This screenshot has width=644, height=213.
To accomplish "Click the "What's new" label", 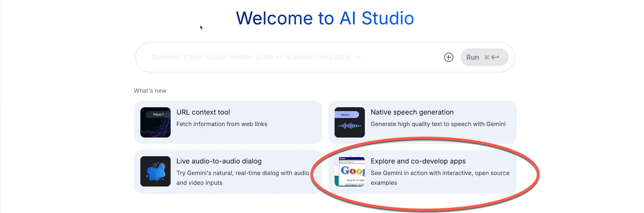I will point(150,91).
